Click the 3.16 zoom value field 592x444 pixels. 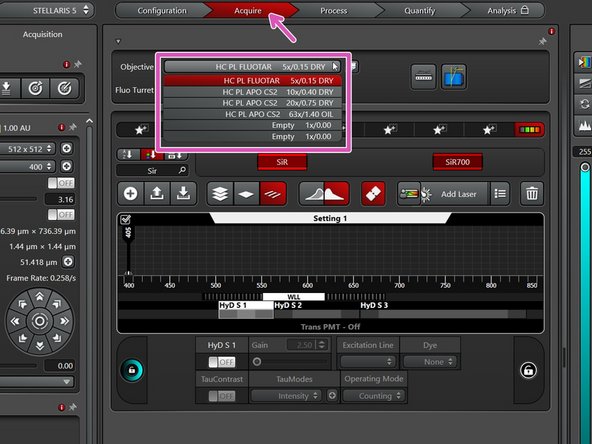(60, 199)
